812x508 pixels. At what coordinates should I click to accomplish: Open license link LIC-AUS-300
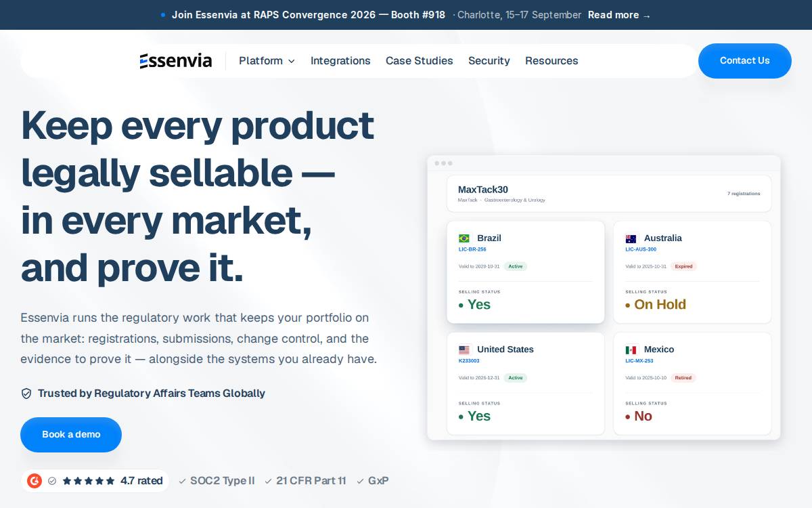(641, 249)
